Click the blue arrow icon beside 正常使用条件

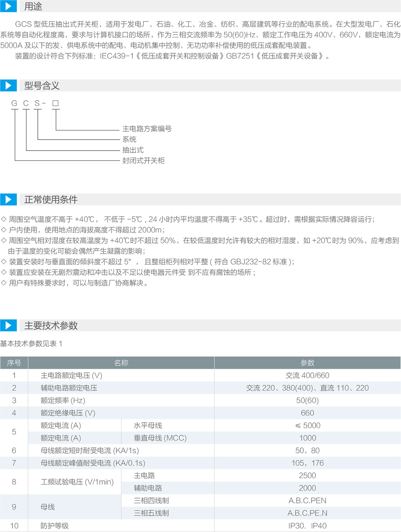(8, 199)
